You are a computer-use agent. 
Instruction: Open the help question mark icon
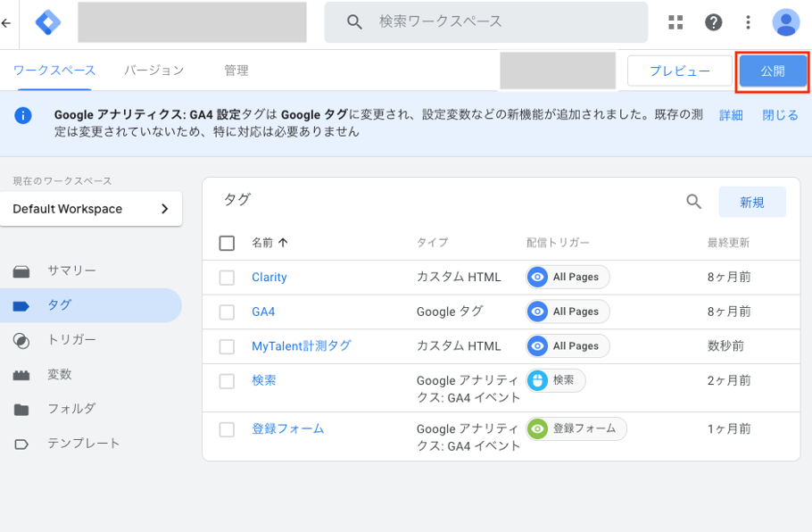713,22
